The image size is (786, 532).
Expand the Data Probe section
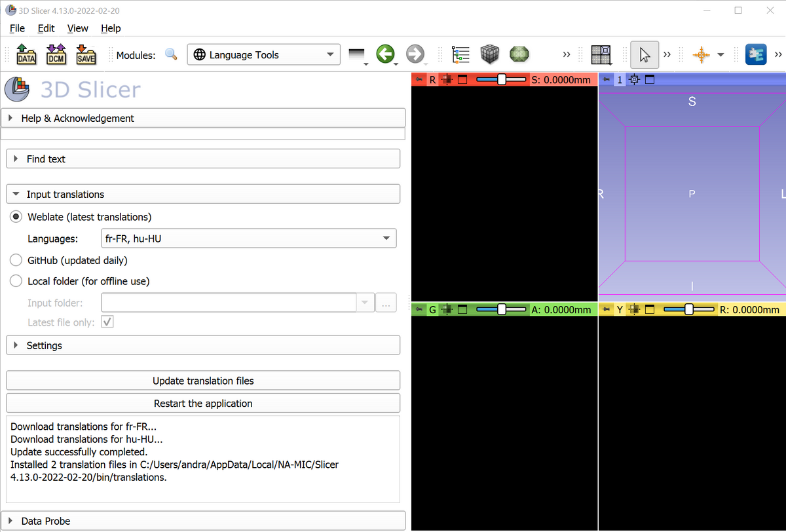pyautogui.click(x=203, y=521)
